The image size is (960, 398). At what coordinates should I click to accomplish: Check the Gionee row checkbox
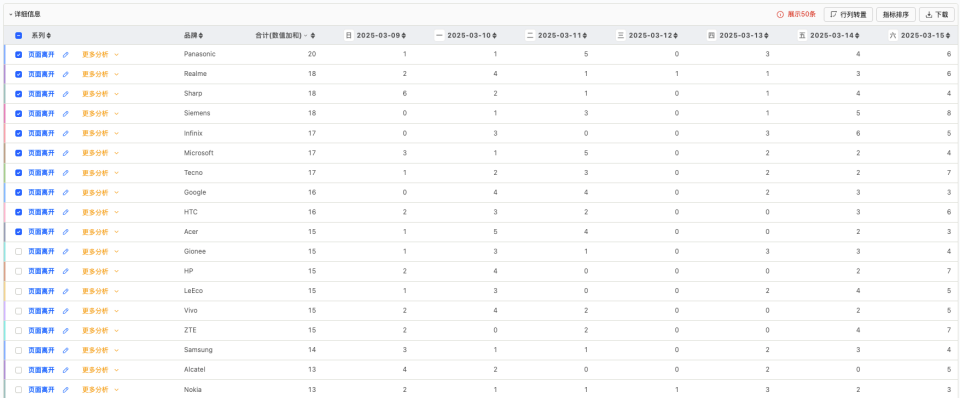18,252
